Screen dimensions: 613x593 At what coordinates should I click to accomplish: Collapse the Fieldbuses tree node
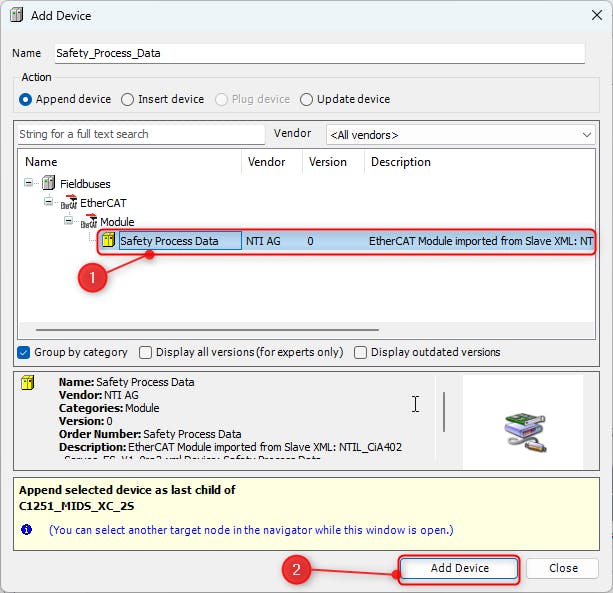point(29,183)
